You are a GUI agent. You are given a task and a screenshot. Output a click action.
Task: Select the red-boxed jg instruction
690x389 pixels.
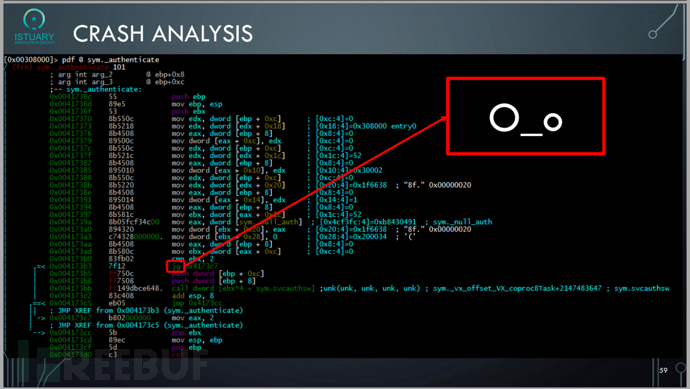(175, 266)
